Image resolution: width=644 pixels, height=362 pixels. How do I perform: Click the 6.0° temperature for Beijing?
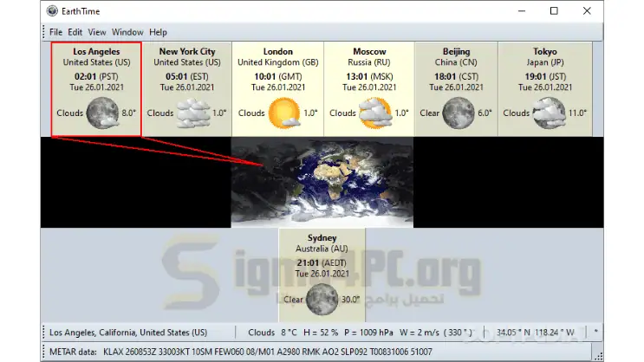(485, 113)
